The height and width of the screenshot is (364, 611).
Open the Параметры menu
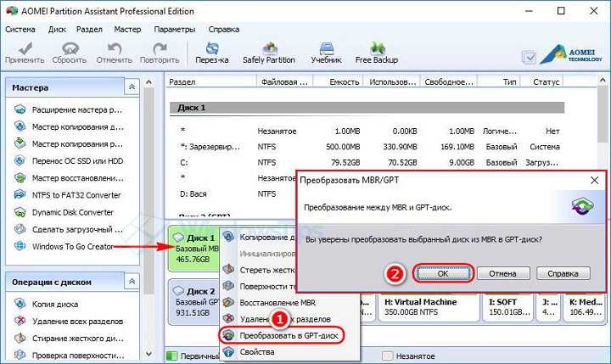click(x=175, y=29)
